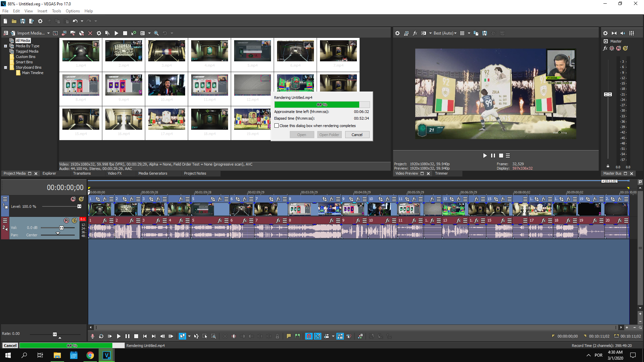The image size is (644, 362).
Task: Solo the audio track
Action: 74,221
